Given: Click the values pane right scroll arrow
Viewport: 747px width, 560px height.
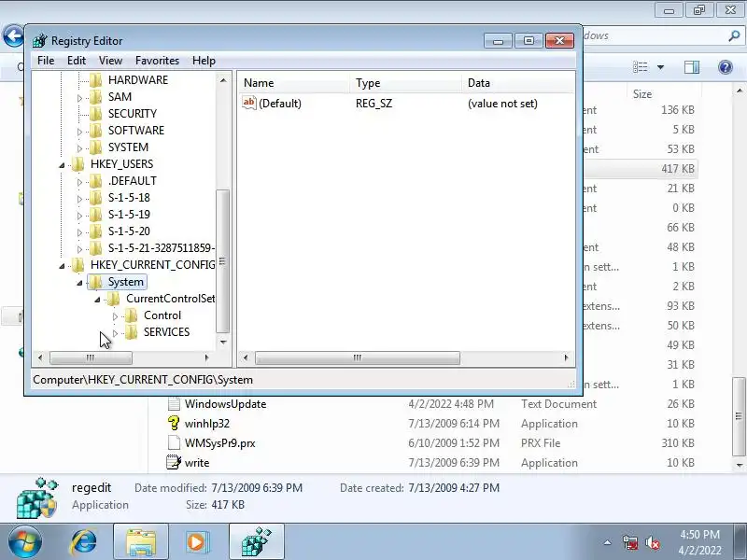Looking at the screenshot, I should point(566,357).
